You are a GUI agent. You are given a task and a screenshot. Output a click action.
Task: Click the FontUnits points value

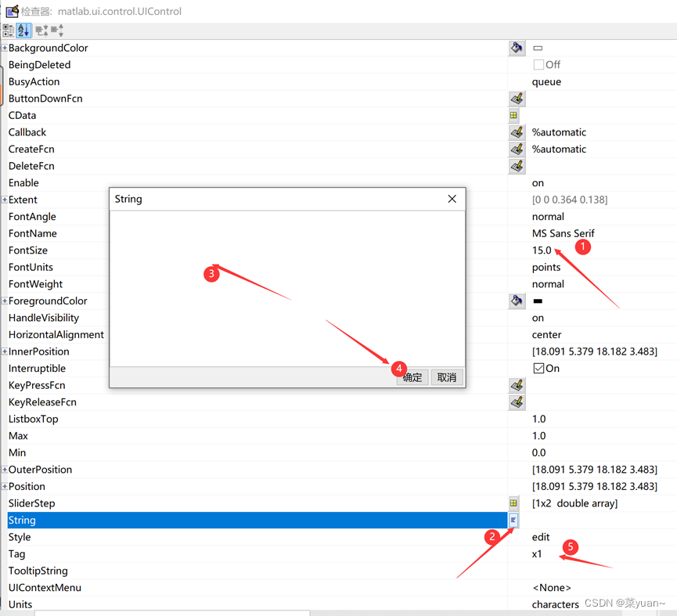click(546, 267)
